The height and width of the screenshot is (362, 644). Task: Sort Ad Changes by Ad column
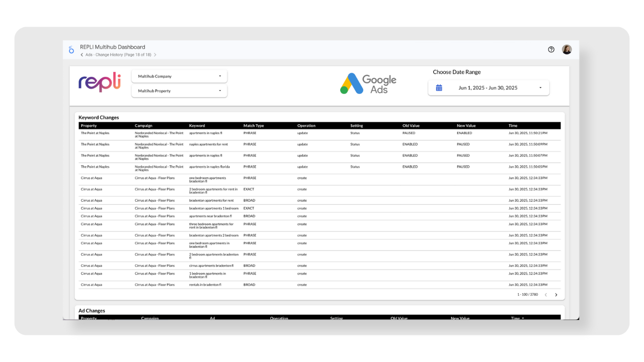click(x=212, y=318)
